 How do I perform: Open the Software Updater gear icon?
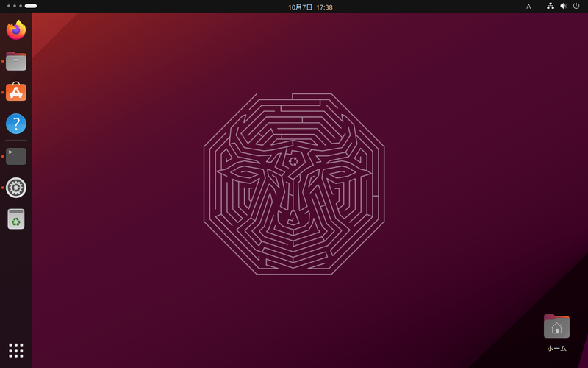[16, 188]
